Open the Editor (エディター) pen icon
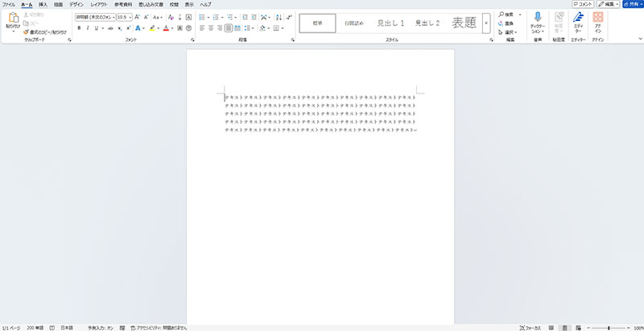The height and width of the screenshot is (331, 644). coord(578,17)
